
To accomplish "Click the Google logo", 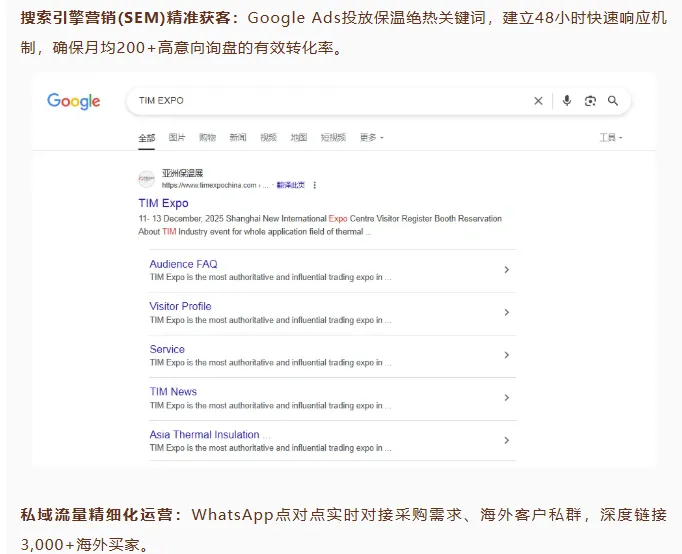I will coord(74,101).
